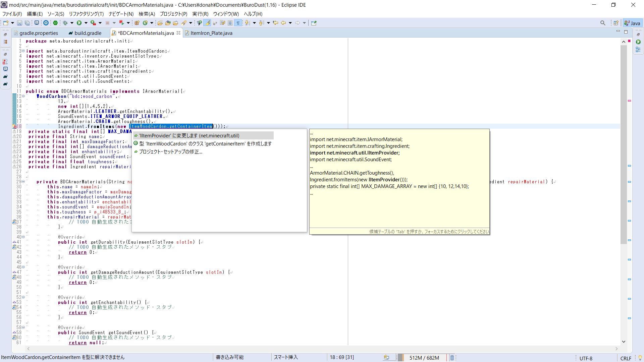Click the Back navigation arrow icon

click(283, 23)
